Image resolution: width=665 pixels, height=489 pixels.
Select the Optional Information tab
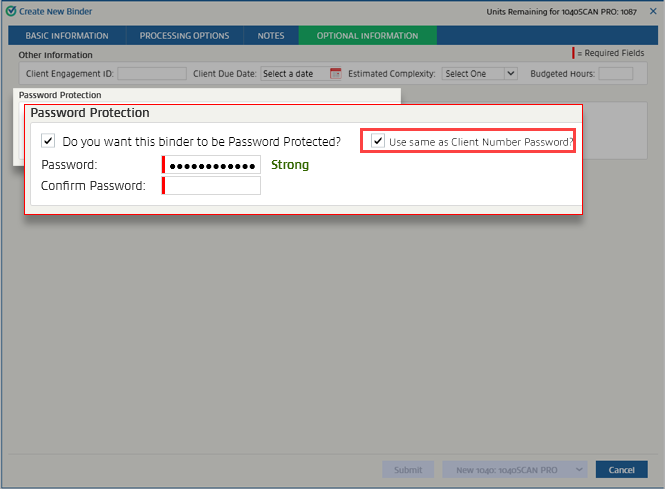click(368, 36)
